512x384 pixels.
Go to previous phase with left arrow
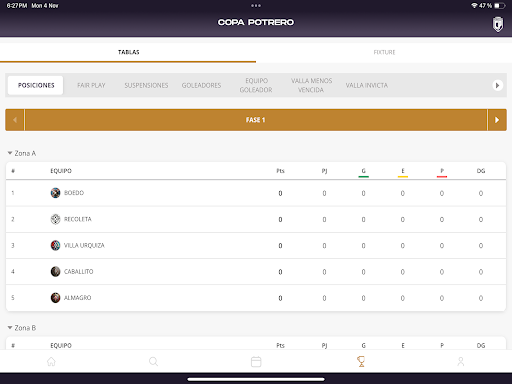[15, 120]
